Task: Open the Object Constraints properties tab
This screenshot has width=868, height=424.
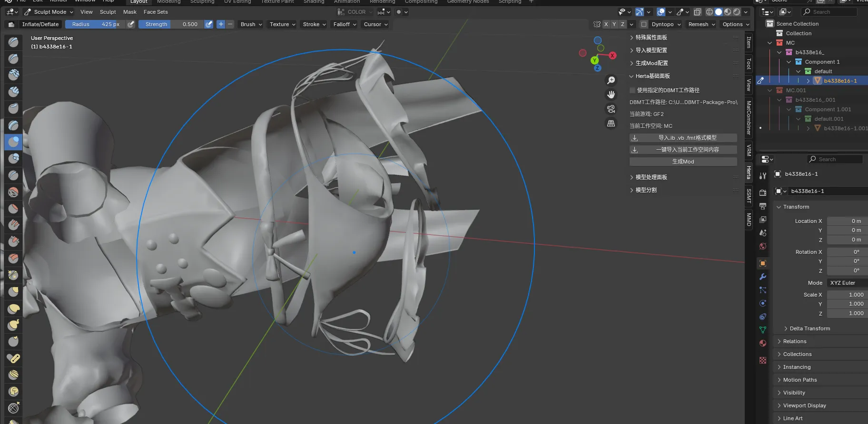Action: pyautogui.click(x=763, y=316)
